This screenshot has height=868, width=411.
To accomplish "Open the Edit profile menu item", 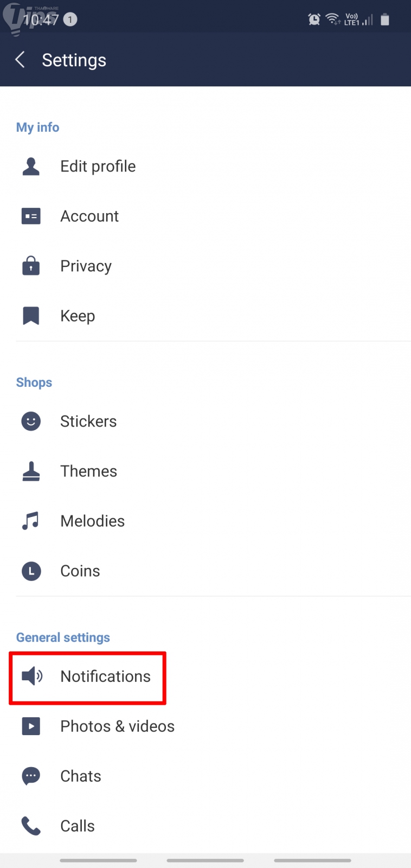I will tap(98, 167).
